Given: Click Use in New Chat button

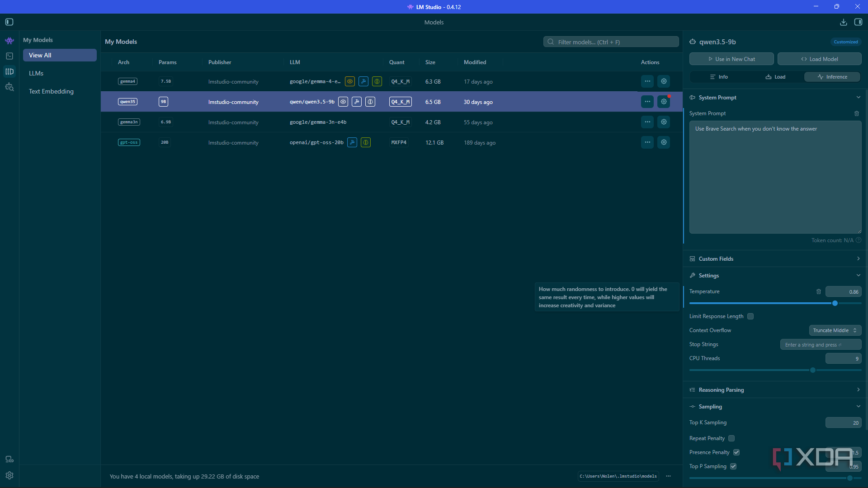Looking at the screenshot, I should 731,59.
